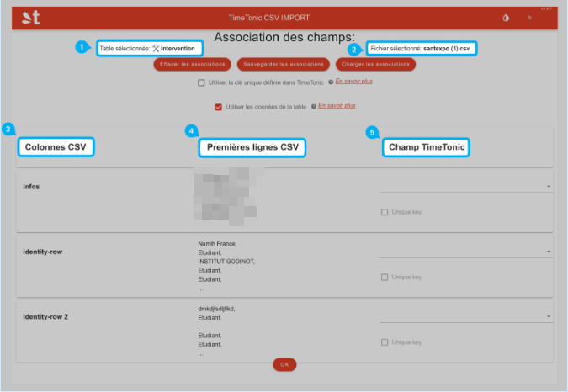568x392 pixels.
Task: Click the Effacer les associations button
Action: coord(193,65)
